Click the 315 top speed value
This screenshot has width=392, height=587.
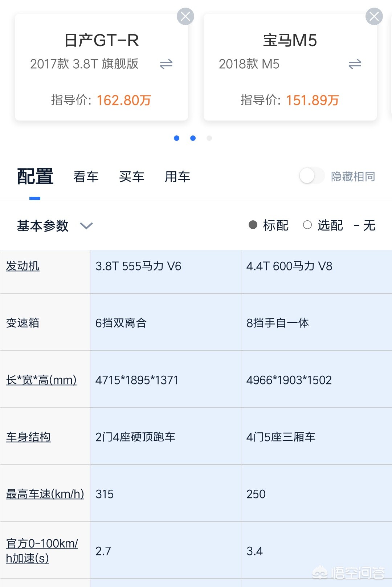105,494
